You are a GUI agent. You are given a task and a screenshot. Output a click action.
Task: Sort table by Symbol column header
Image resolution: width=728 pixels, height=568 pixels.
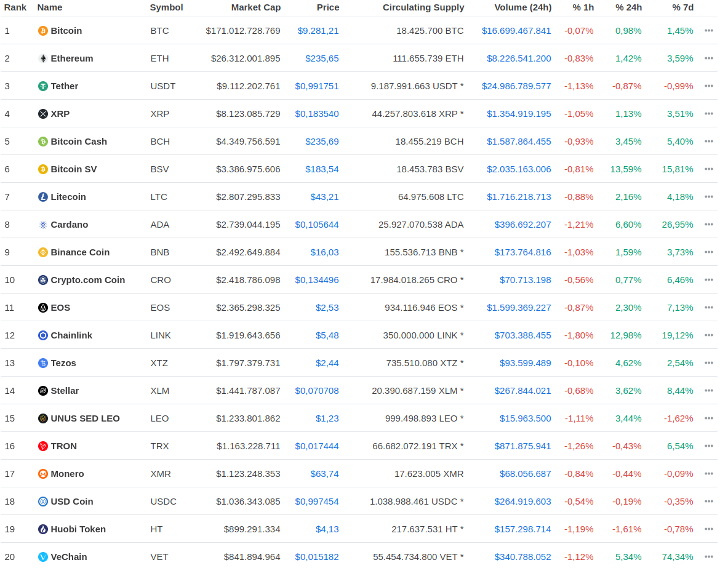click(x=166, y=7)
